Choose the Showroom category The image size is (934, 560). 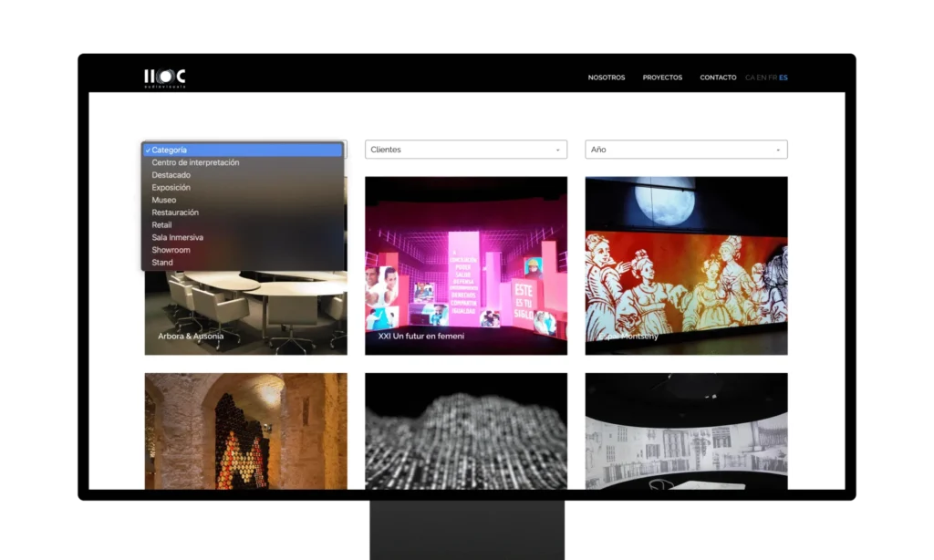(243, 250)
